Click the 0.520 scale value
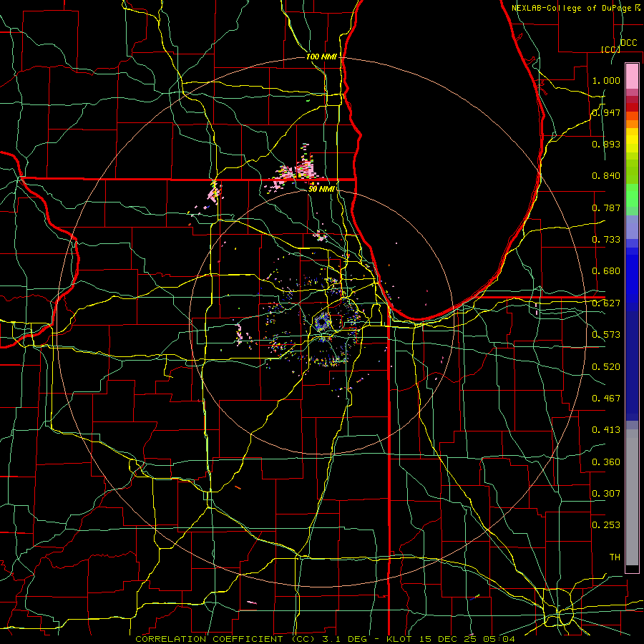This screenshot has width=644, height=644. 606,367
